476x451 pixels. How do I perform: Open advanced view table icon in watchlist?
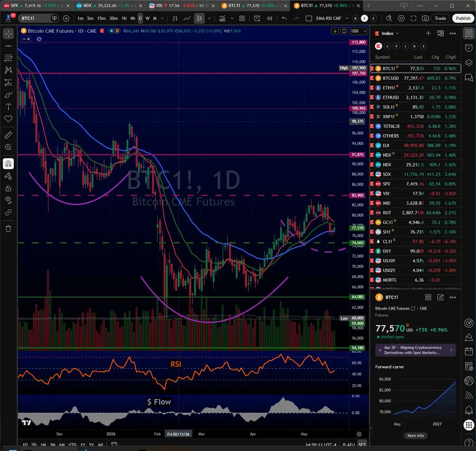(440, 33)
